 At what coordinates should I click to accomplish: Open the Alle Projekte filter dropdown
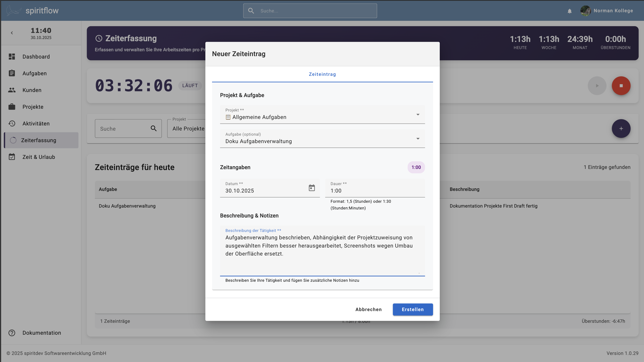click(x=187, y=129)
